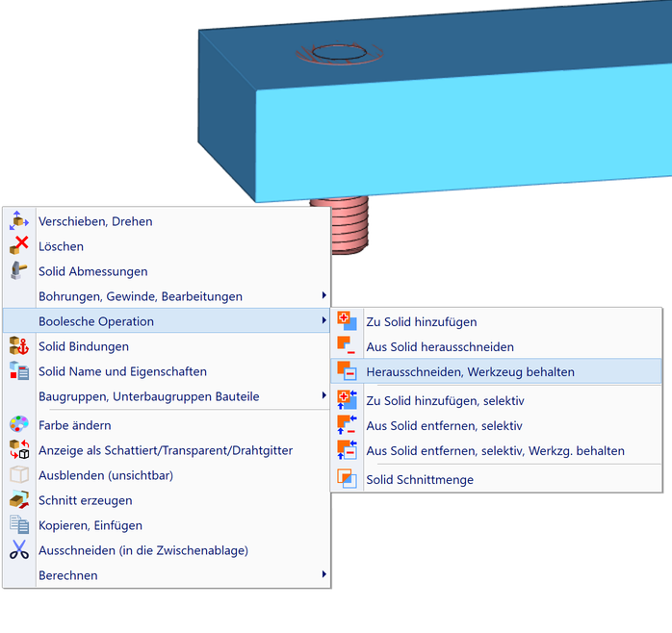Click the scissors Ausschneiden icon
Screen dimensions: 672x633
coord(19,550)
